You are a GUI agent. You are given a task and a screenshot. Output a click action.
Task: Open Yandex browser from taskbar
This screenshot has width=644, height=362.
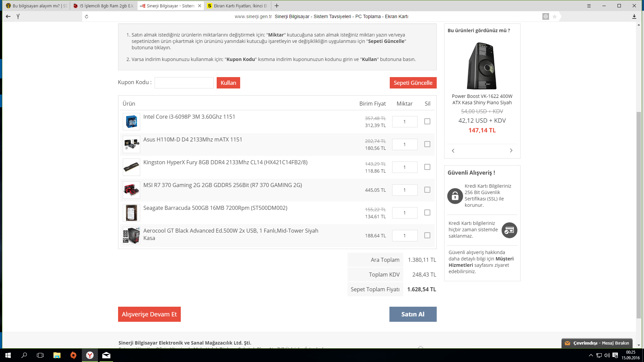pos(90,355)
